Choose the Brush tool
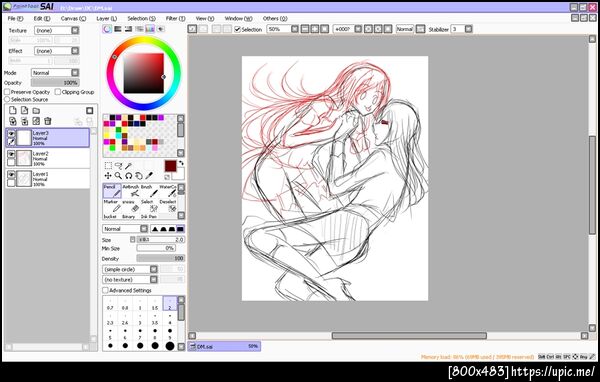This screenshot has width=600, height=382. tap(149, 191)
